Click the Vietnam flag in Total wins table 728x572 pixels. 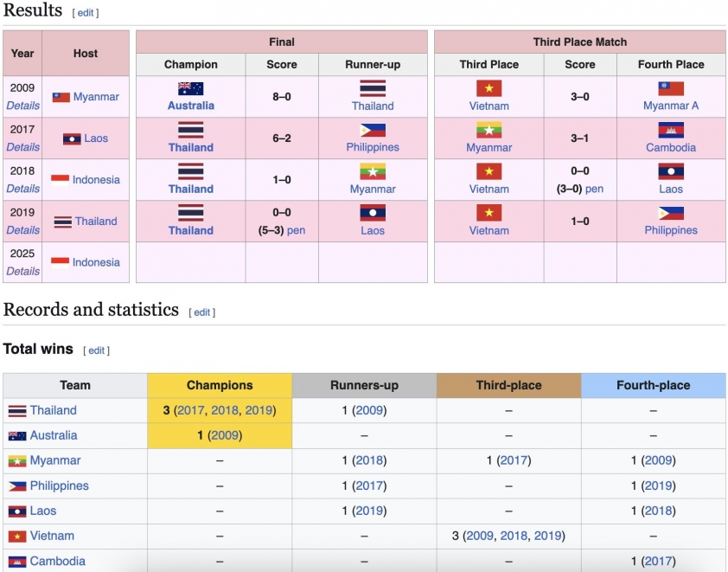[17, 537]
